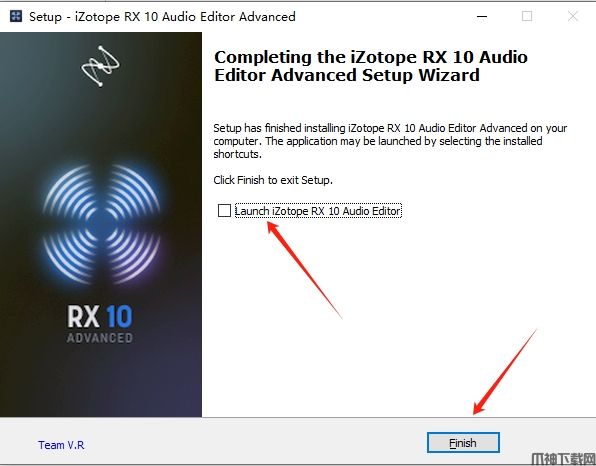Click the red arrow pointing at the checkbox
596x466 pixels.
click(304, 270)
